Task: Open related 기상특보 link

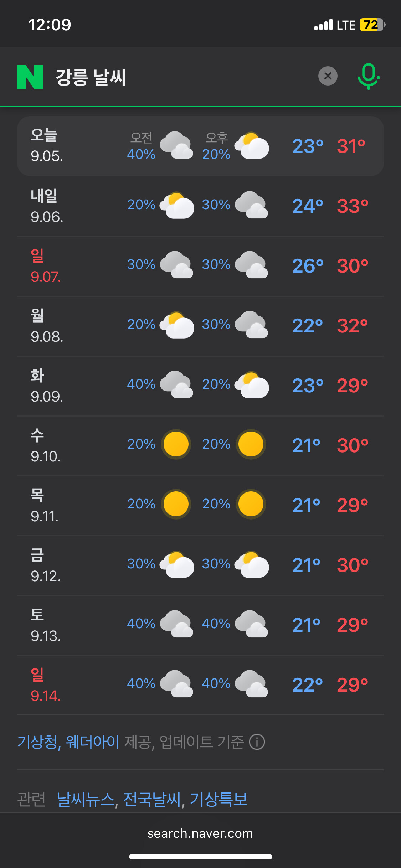Action: point(219,799)
